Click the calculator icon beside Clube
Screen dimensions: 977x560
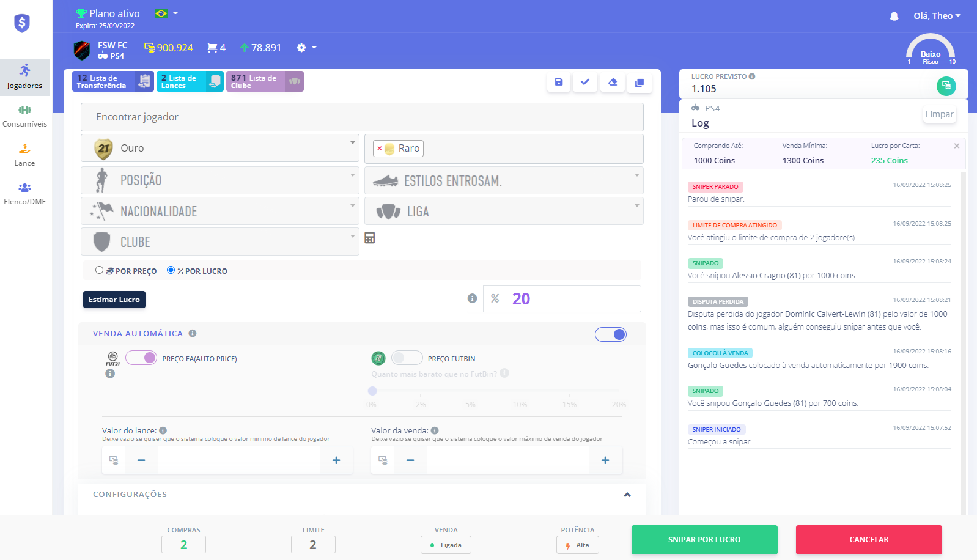pos(370,238)
